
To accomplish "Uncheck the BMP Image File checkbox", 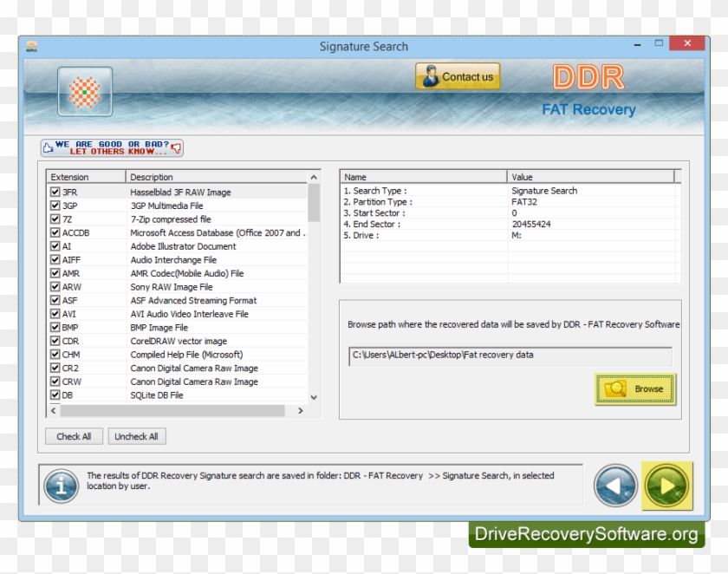I will tap(55, 327).
